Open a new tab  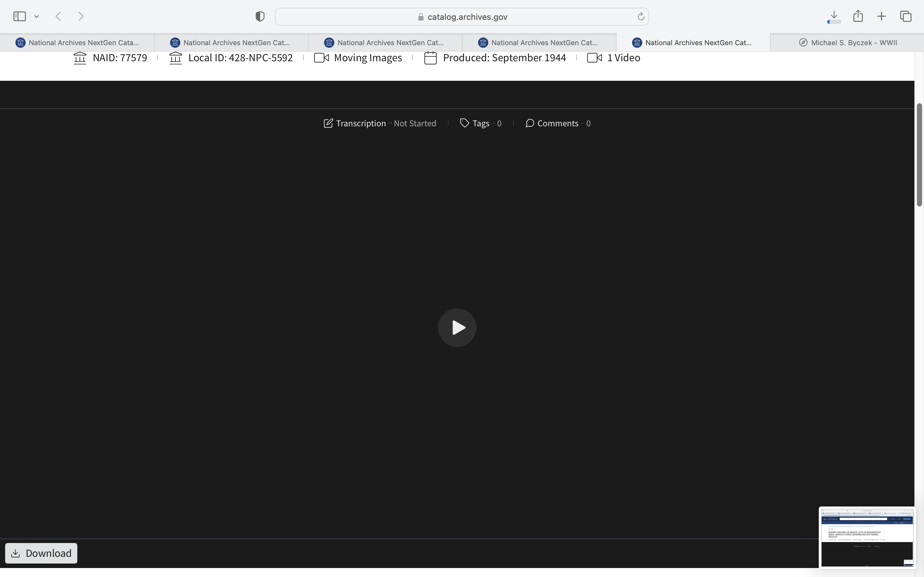point(881,16)
